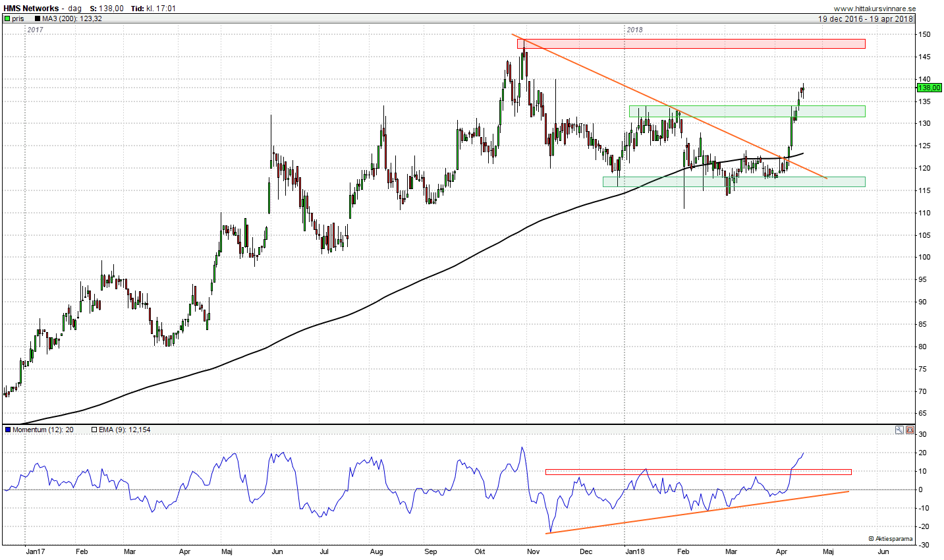Image resolution: width=944 pixels, height=560 pixels.
Task: Toggle the MA3 (200) legend box
Action: click(37, 19)
